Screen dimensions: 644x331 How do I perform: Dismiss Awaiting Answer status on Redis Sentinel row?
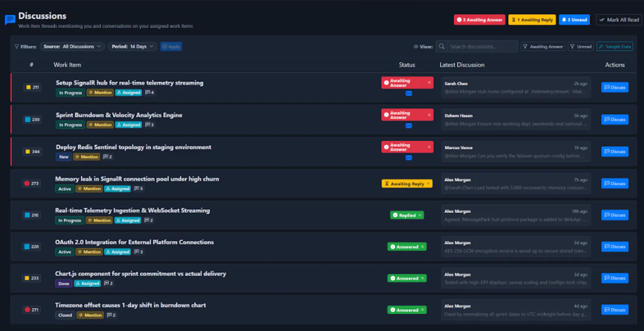(x=429, y=147)
